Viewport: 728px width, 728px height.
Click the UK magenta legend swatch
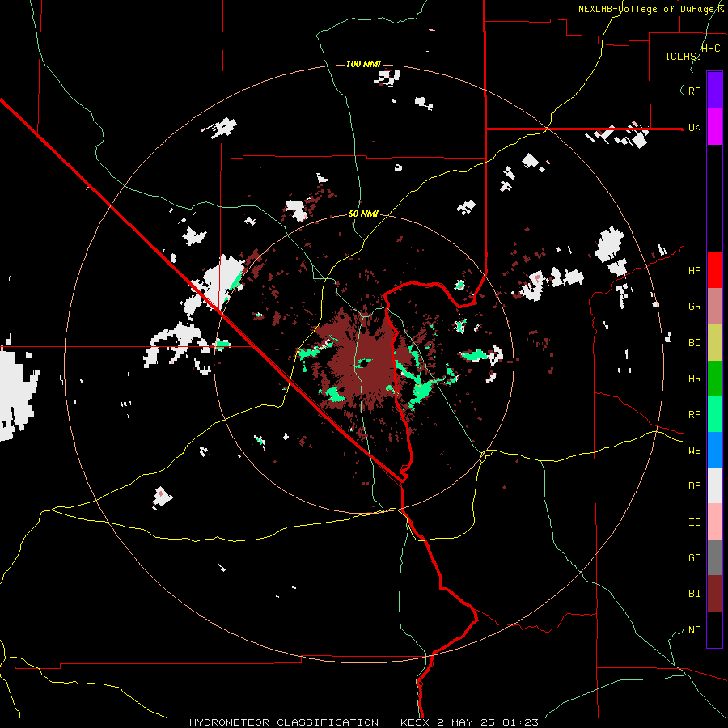tap(714, 127)
